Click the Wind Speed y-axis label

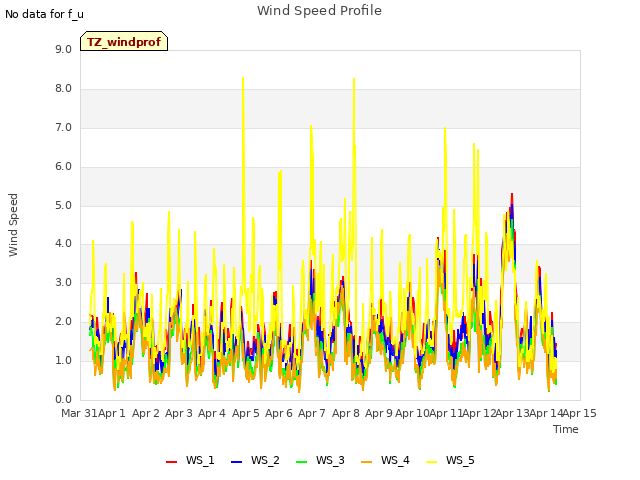(x=13, y=225)
